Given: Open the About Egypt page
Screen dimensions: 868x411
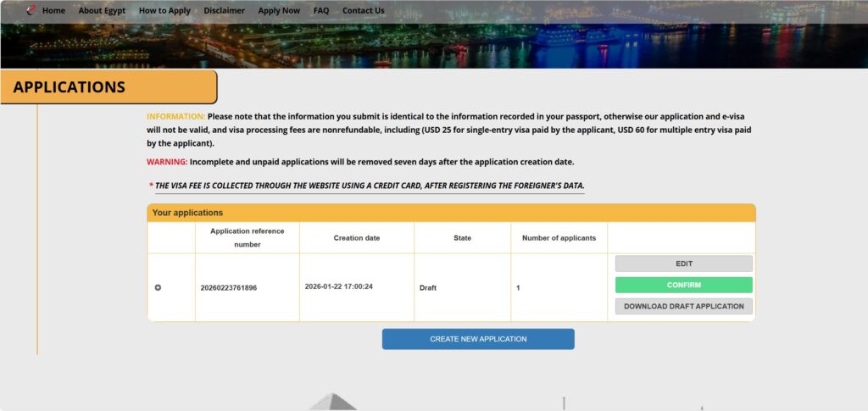Looking at the screenshot, I should (x=102, y=11).
